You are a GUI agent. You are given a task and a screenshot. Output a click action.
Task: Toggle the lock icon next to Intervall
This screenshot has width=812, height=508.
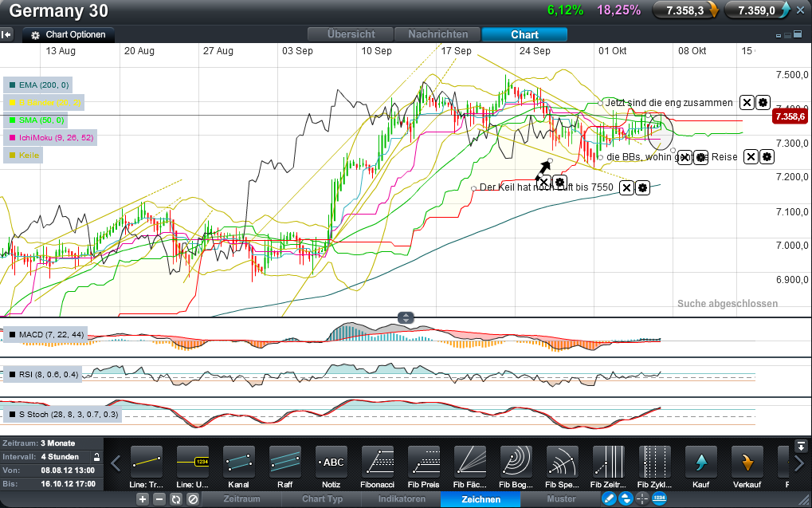pyautogui.click(x=96, y=457)
